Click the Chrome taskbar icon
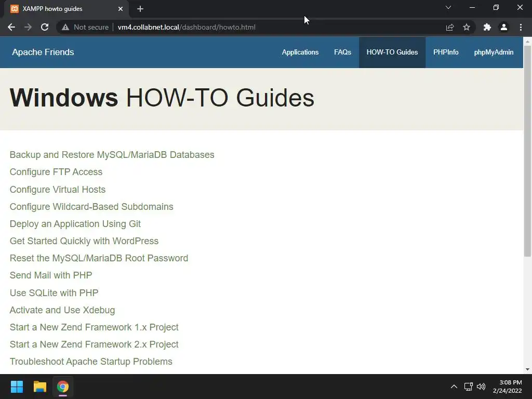Image resolution: width=532 pixels, height=399 pixels. click(x=63, y=387)
